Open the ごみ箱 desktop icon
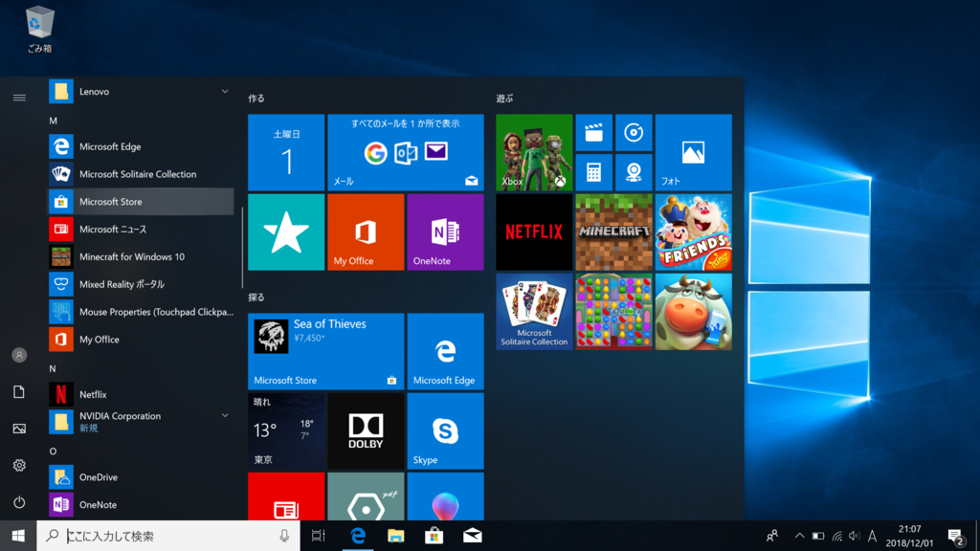This screenshot has width=980, height=551. tap(39, 30)
